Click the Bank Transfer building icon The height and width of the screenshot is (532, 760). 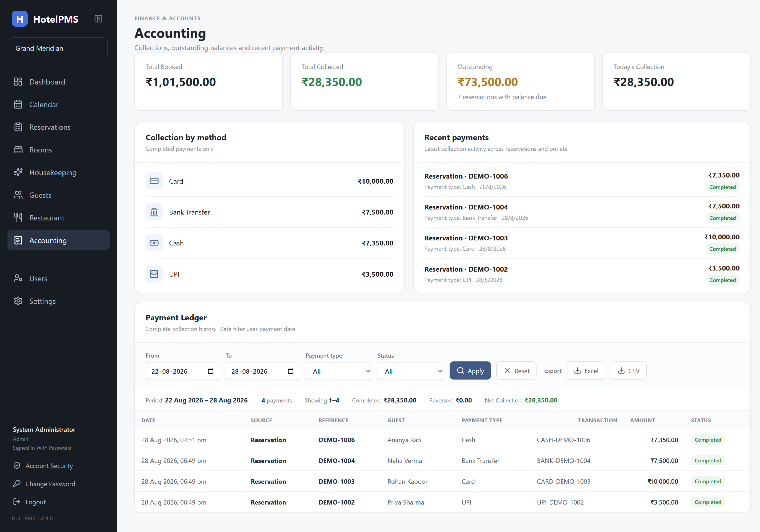(154, 212)
